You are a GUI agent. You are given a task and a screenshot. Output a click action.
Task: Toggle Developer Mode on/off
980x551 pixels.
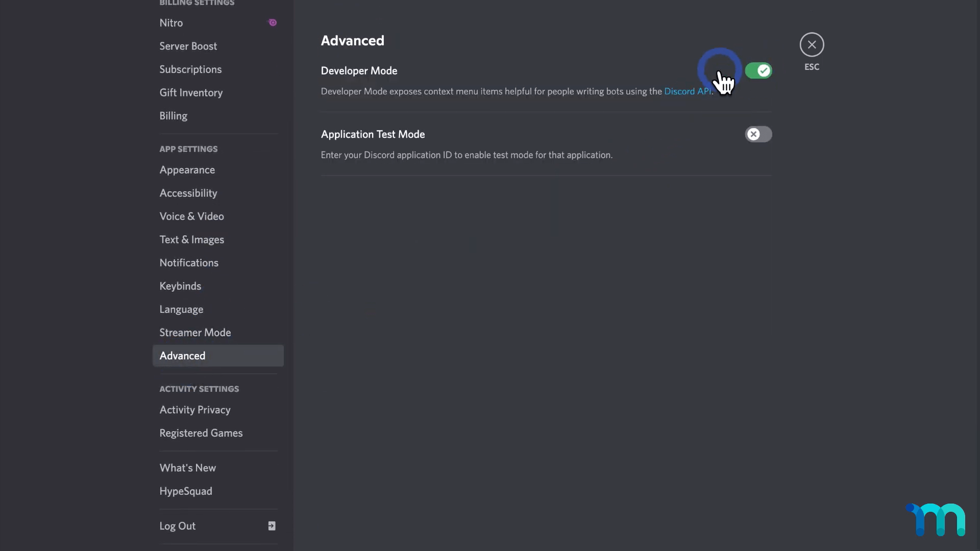[758, 70]
